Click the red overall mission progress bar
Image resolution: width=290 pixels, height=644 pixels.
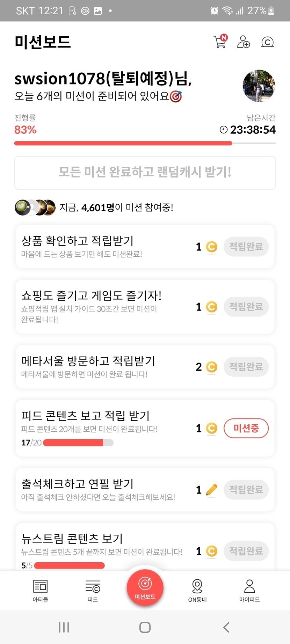pyautogui.click(x=123, y=143)
